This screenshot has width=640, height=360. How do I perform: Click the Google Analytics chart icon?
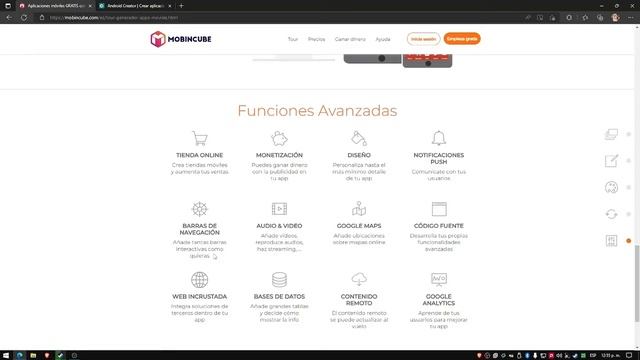[x=439, y=280]
